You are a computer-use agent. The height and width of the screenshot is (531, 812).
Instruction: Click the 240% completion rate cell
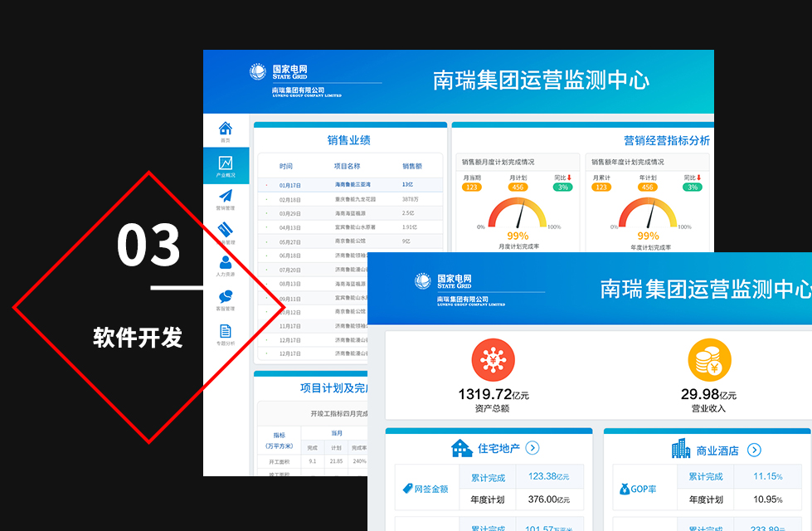pos(359,461)
